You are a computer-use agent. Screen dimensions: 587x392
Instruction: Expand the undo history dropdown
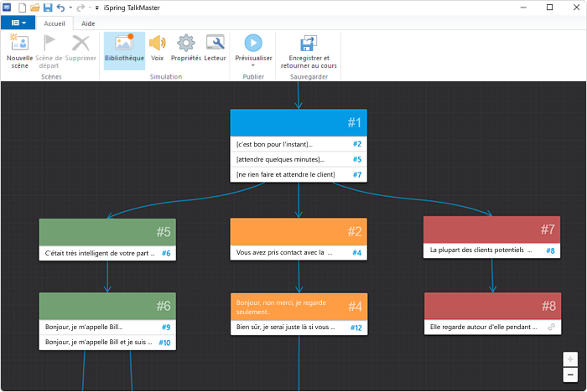[x=70, y=8]
